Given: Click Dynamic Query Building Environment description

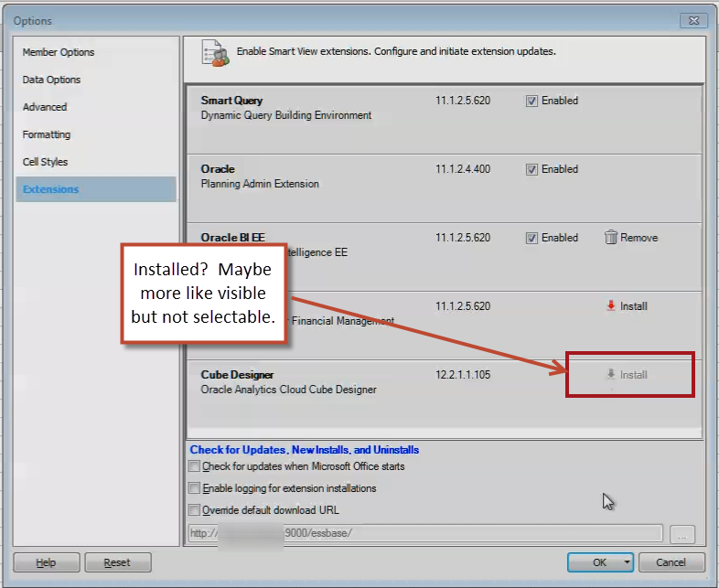Looking at the screenshot, I should click(x=286, y=115).
